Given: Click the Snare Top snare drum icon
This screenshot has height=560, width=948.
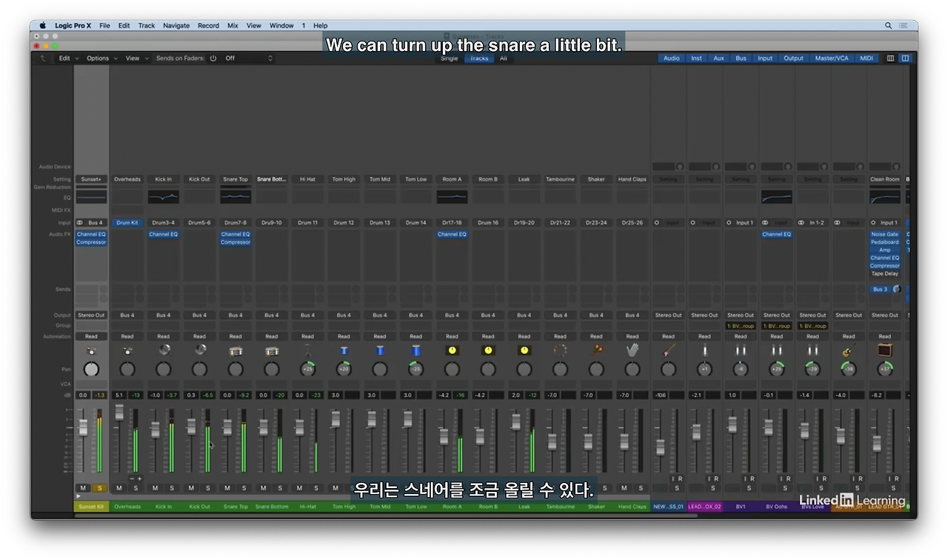Looking at the screenshot, I should [x=236, y=350].
